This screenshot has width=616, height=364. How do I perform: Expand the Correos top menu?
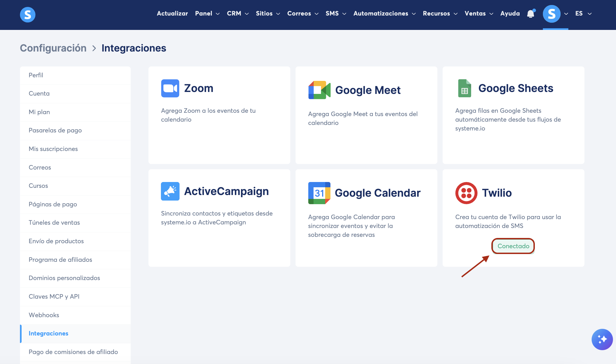303,14
